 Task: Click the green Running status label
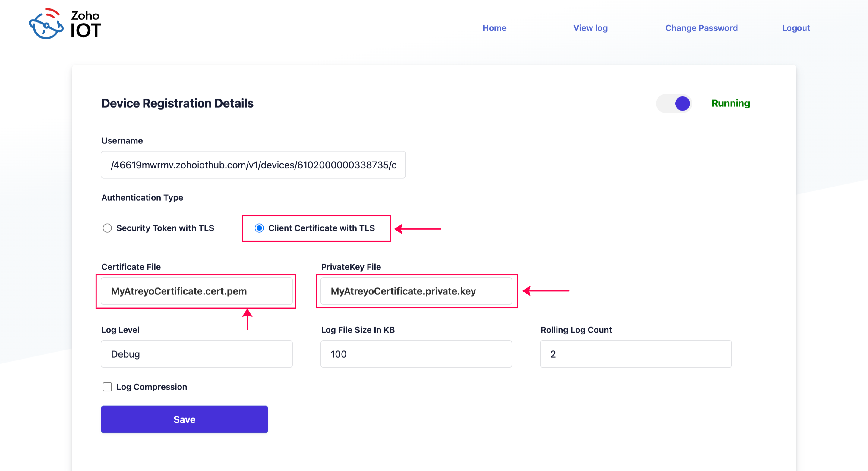click(x=731, y=103)
